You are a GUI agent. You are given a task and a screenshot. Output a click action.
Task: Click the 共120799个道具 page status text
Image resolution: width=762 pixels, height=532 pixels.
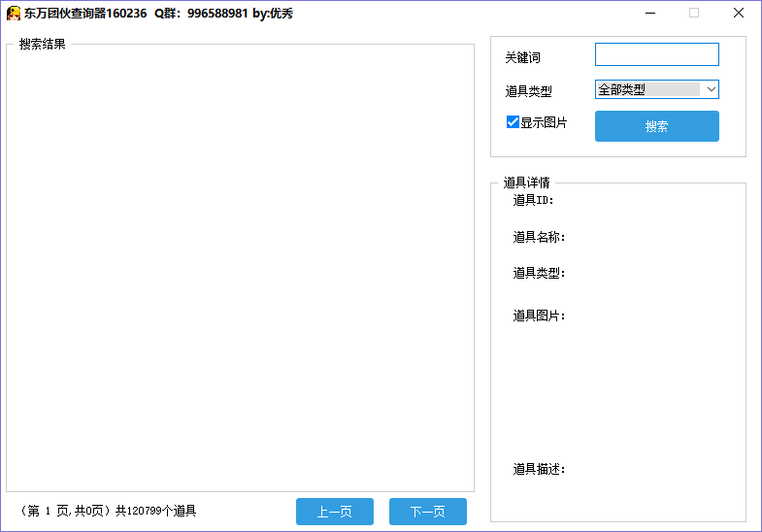tap(155, 511)
